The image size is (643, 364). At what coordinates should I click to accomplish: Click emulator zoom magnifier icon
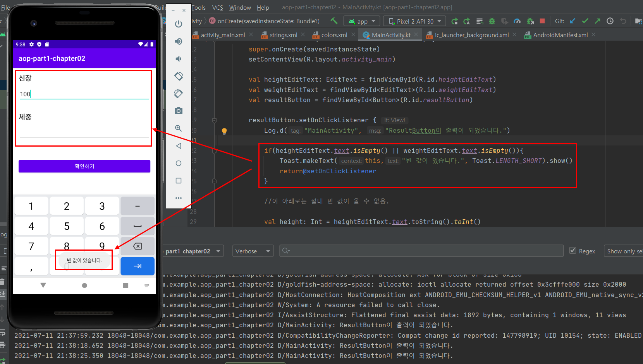tap(179, 128)
